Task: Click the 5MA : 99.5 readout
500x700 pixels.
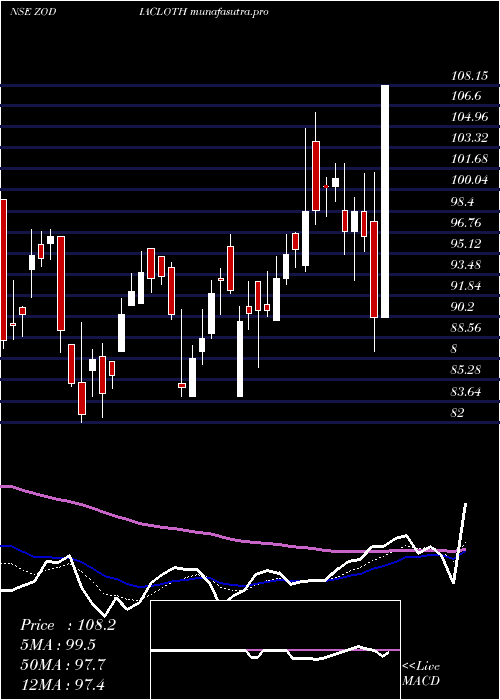Action: tap(58, 645)
